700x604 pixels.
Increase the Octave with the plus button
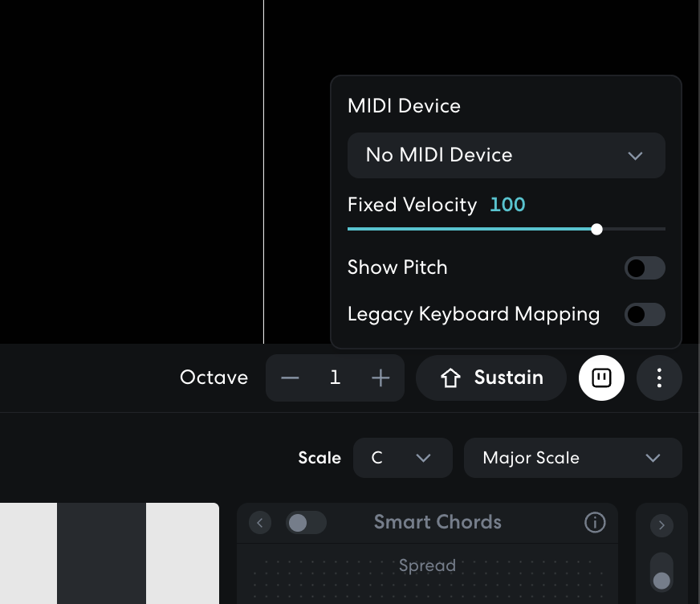(381, 377)
